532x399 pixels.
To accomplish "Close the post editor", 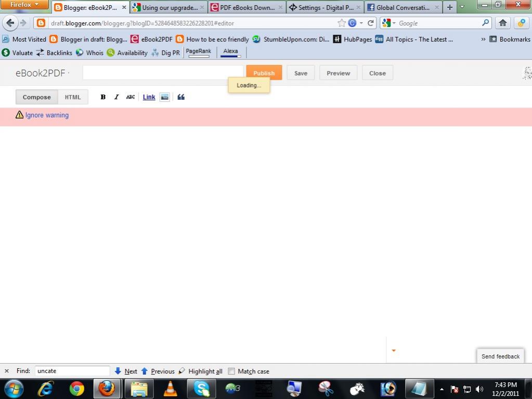I will 377,73.
